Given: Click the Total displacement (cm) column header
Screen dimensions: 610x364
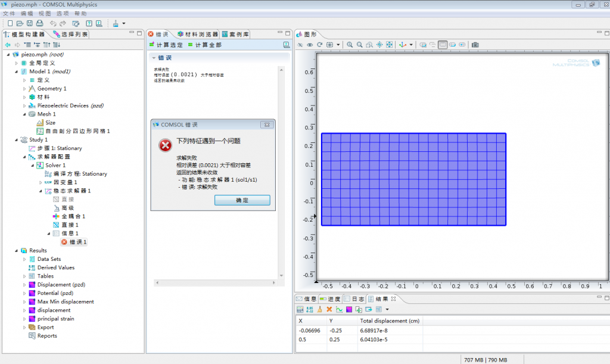Looking at the screenshot, I should click(390, 321).
